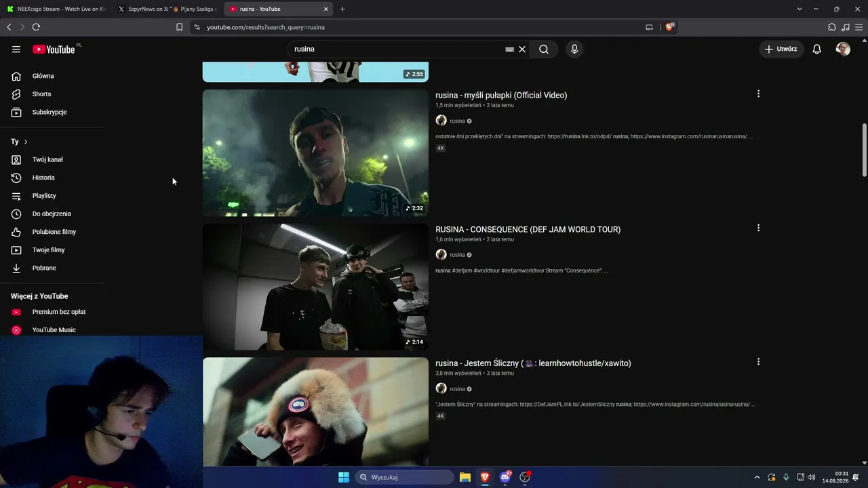Open OBS Studio from the taskbar
Viewport: 868px width, 488px height.
point(524,477)
